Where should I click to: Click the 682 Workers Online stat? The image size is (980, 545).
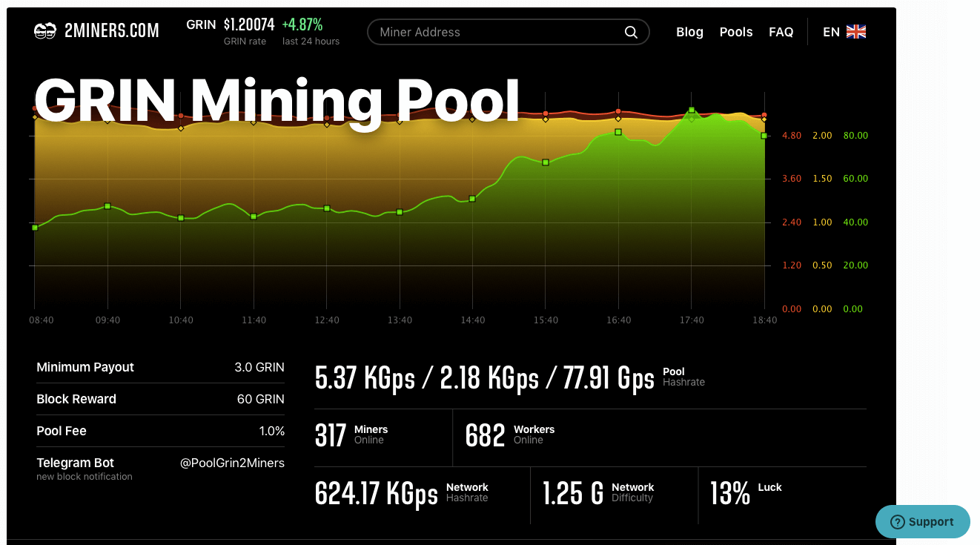click(x=485, y=435)
